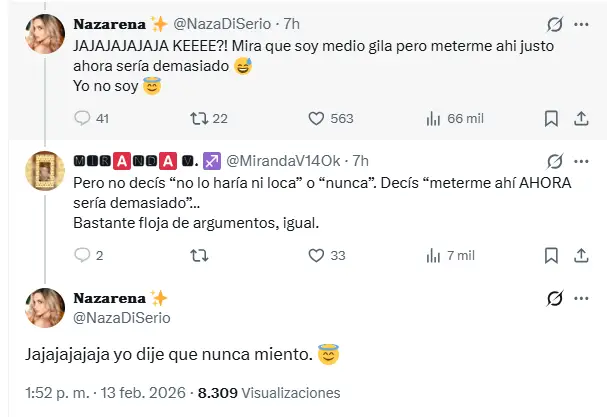Reply to Nazarena's first tweet
This screenshot has height=417, width=607.
click(x=83, y=119)
